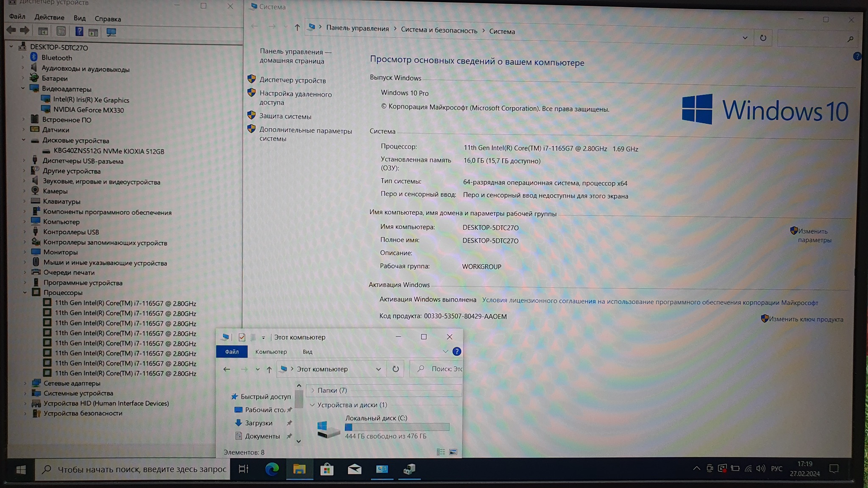Screen dimensions: 868x488
Task: Click the refresh icon in the System window address bar
Action: [763, 38]
